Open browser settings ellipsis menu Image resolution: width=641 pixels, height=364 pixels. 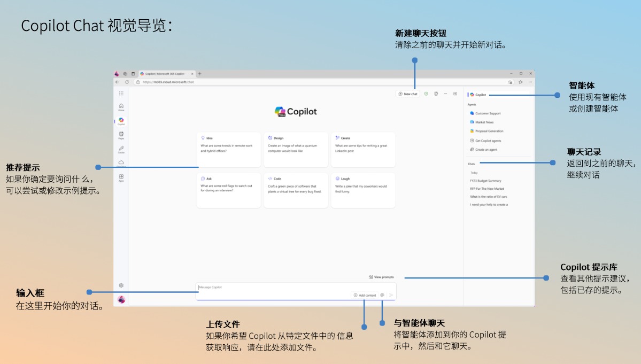[530, 82]
